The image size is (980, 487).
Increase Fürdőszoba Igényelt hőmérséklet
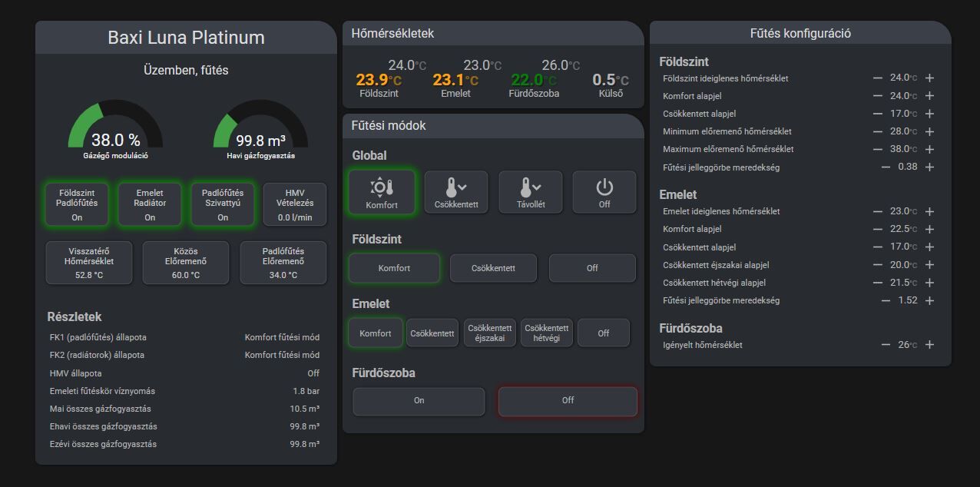click(x=929, y=345)
